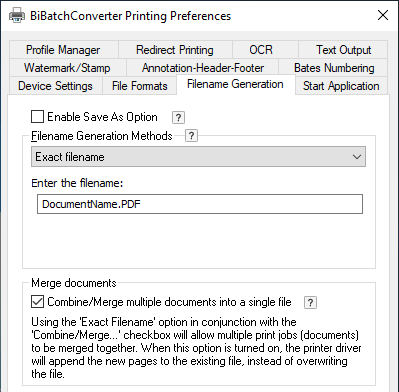Go to the Device Settings tab
This screenshot has height=392, width=399.
(55, 86)
